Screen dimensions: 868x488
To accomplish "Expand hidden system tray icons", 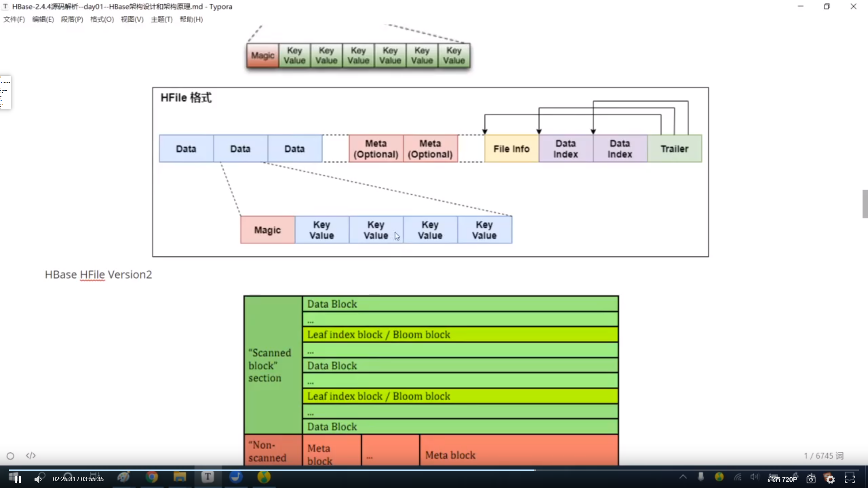I will pos(683,477).
